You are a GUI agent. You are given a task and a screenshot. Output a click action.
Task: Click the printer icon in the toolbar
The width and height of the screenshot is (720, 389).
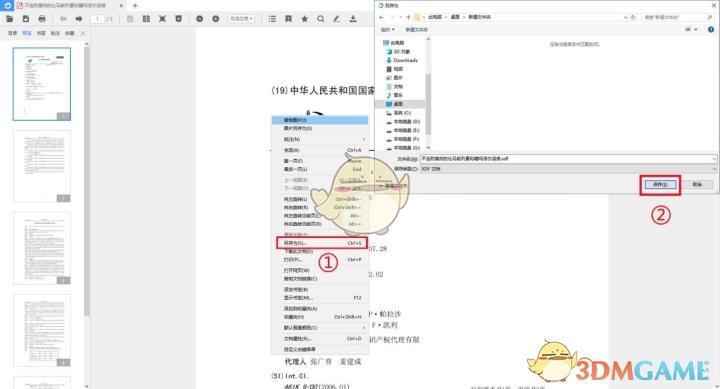click(x=42, y=19)
